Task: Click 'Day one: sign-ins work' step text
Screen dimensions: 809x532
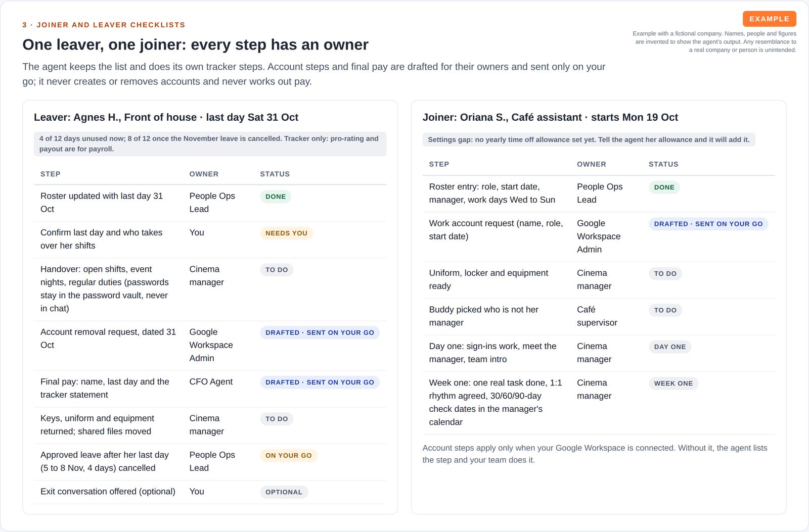Action: (492, 353)
